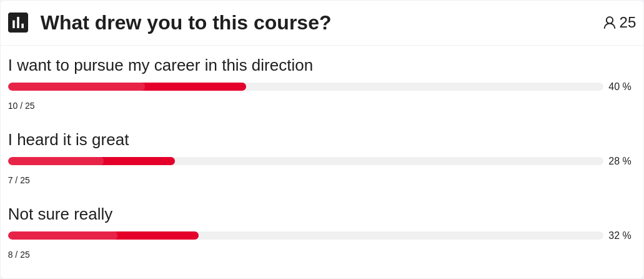Image resolution: width=644 pixels, height=279 pixels.
Task: Click the 40 % percentage label
Action: click(620, 87)
